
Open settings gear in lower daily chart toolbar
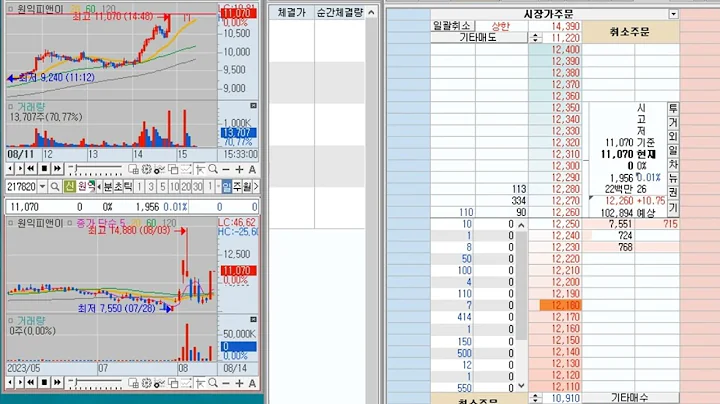click(146, 383)
